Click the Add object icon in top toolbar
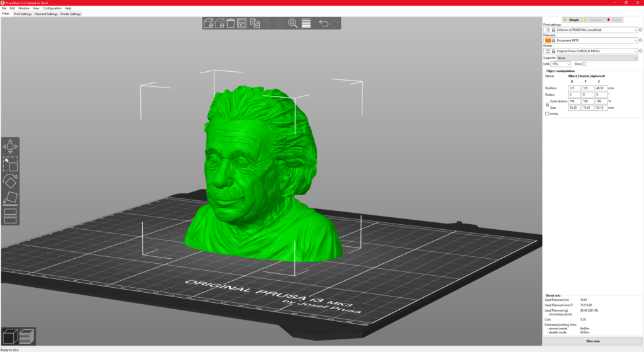Screen dimensions: 644x352 pyautogui.click(x=208, y=23)
